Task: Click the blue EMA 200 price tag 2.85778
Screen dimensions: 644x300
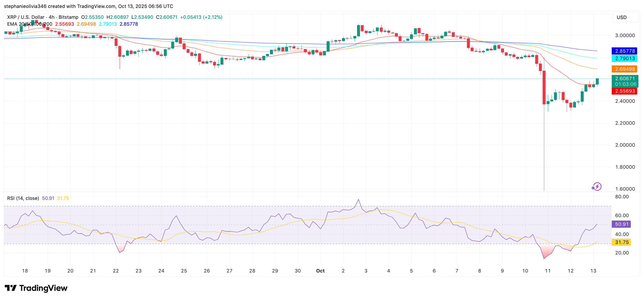Action: 625,51
